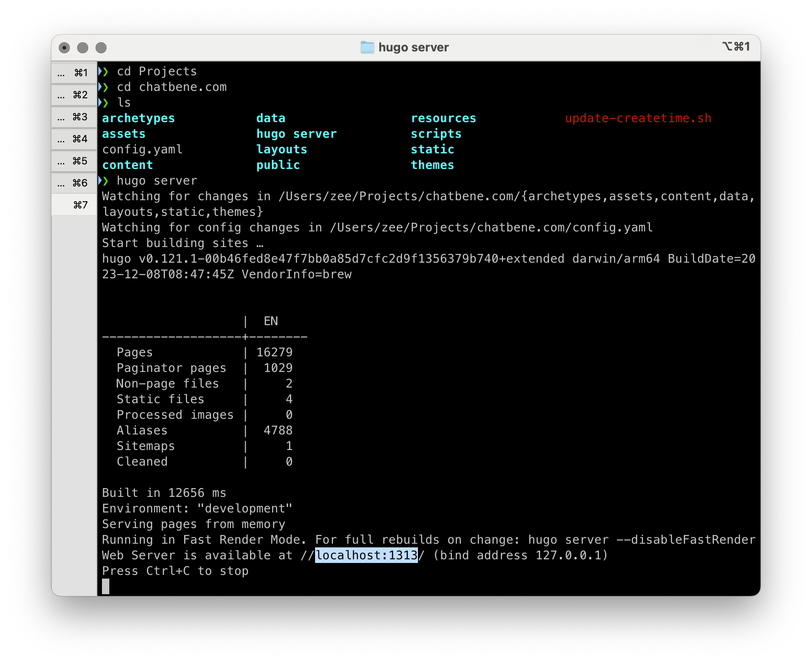The height and width of the screenshot is (664, 812).
Task: Switch to terminal tab ⌘3
Action: [x=74, y=117]
